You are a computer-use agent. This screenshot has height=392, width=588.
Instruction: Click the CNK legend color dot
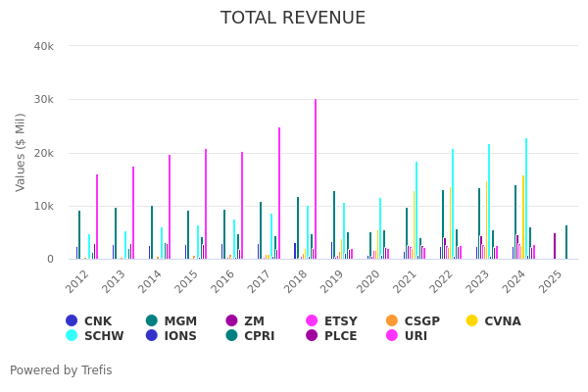click(72, 321)
